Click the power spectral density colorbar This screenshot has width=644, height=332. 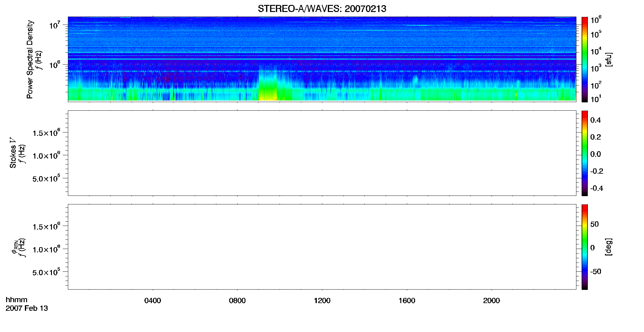pos(584,59)
